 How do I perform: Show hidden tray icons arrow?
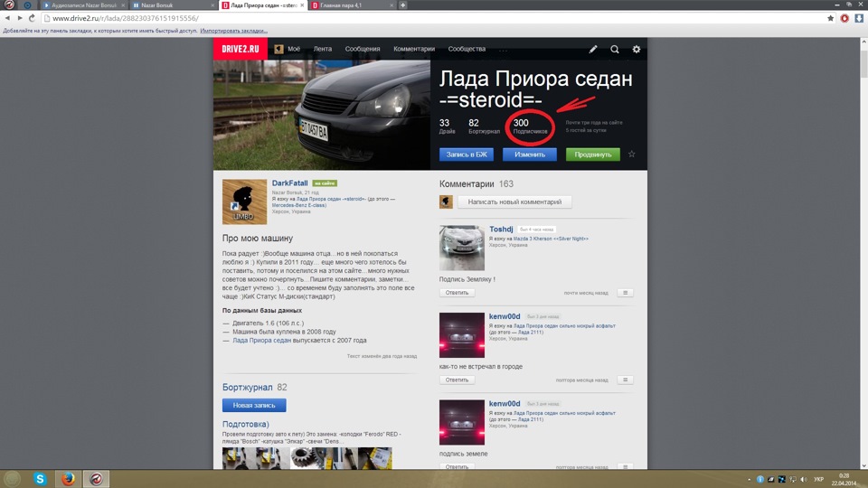(x=749, y=479)
